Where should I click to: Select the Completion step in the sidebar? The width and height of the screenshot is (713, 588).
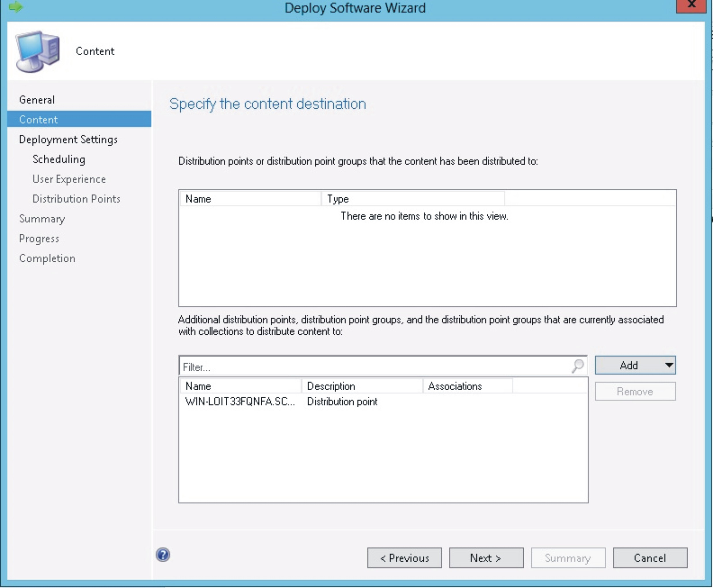point(47,259)
